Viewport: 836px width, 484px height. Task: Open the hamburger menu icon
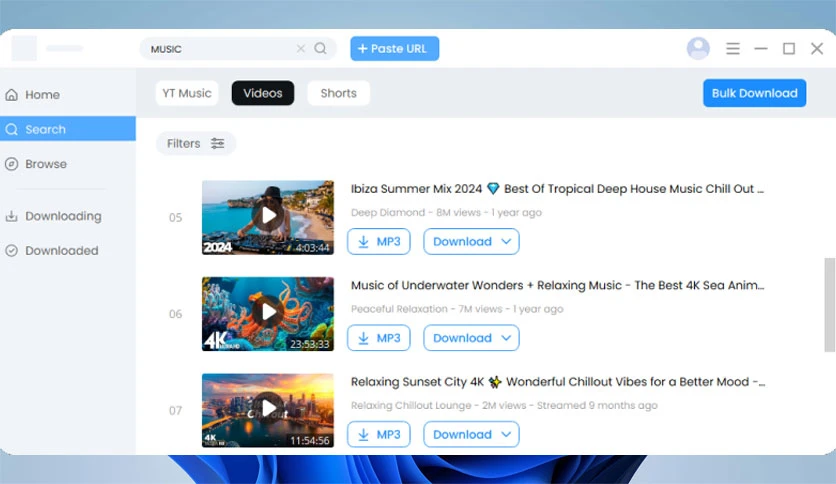point(733,49)
